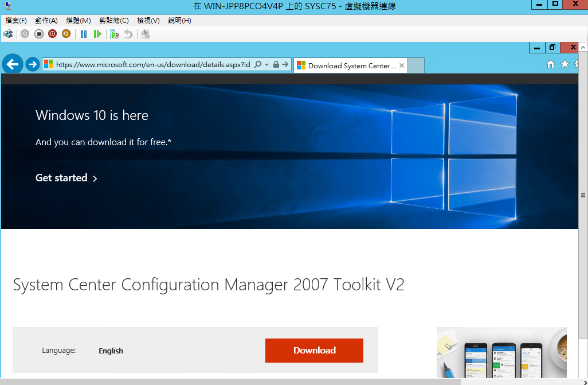Click the greyed-out enhanced session icon
588x385 pixels.
[146, 34]
